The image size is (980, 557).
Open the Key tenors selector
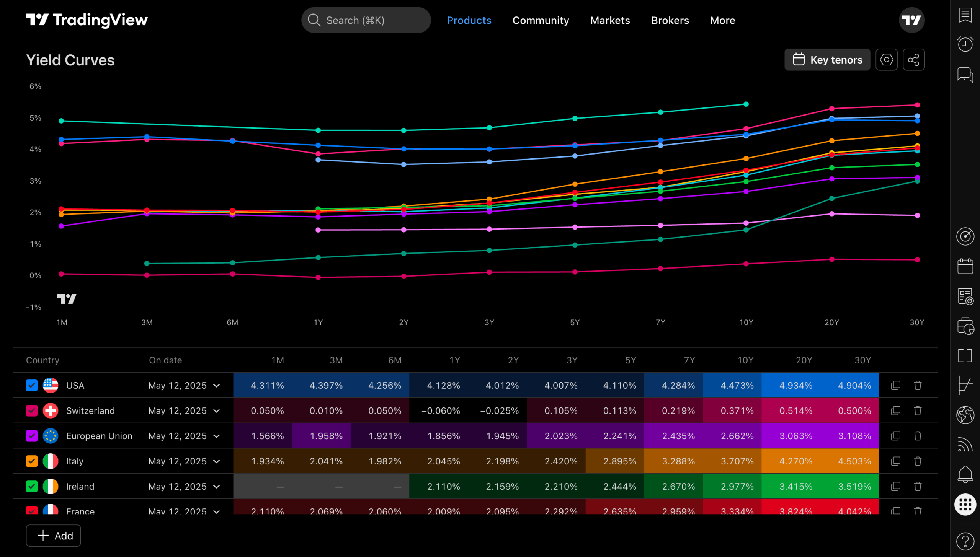click(x=827, y=60)
